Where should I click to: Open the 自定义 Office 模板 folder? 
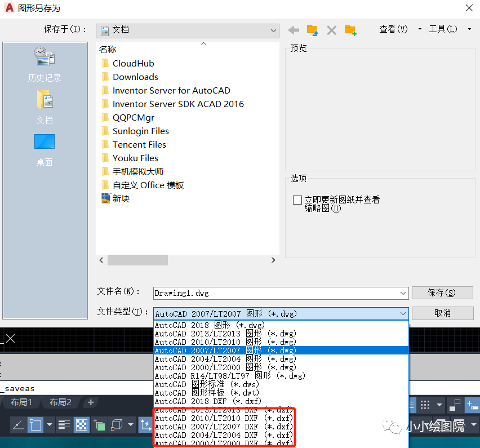point(143,185)
